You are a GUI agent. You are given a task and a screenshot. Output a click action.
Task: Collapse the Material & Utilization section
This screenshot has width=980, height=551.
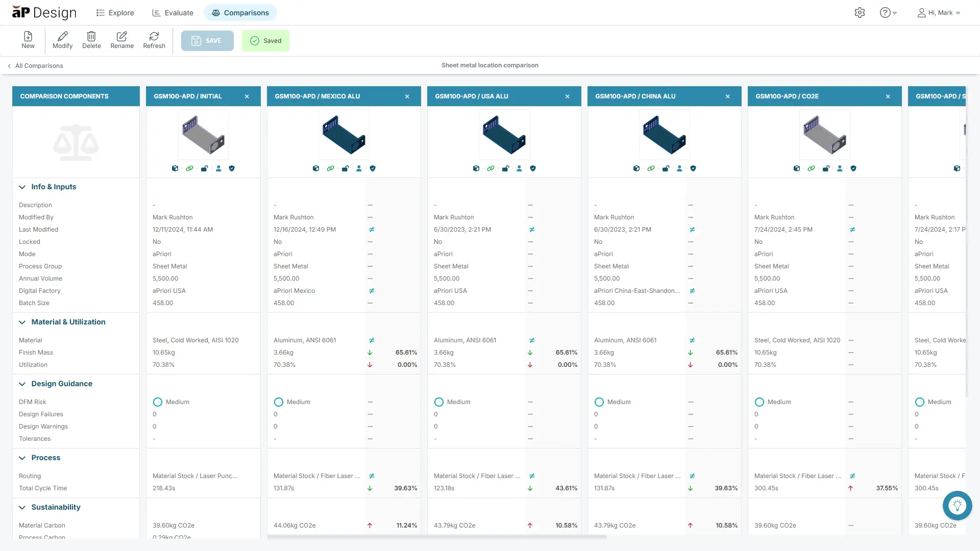coord(22,322)
